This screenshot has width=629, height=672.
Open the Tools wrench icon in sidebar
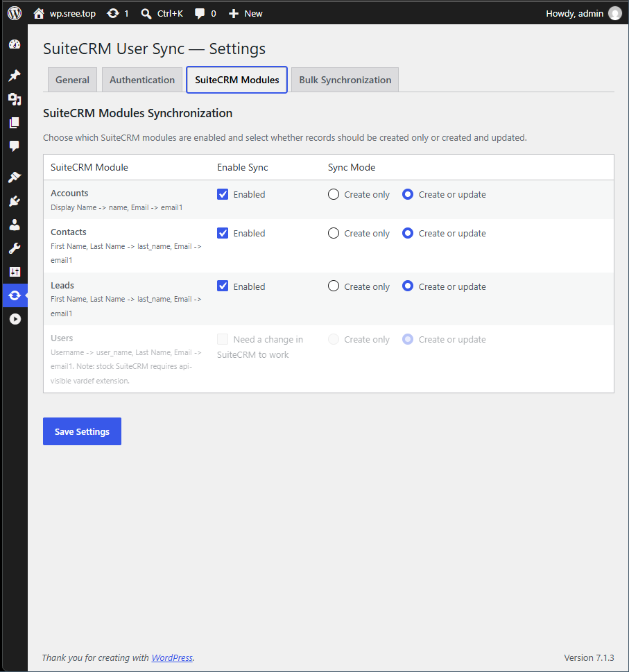(15, 248)
